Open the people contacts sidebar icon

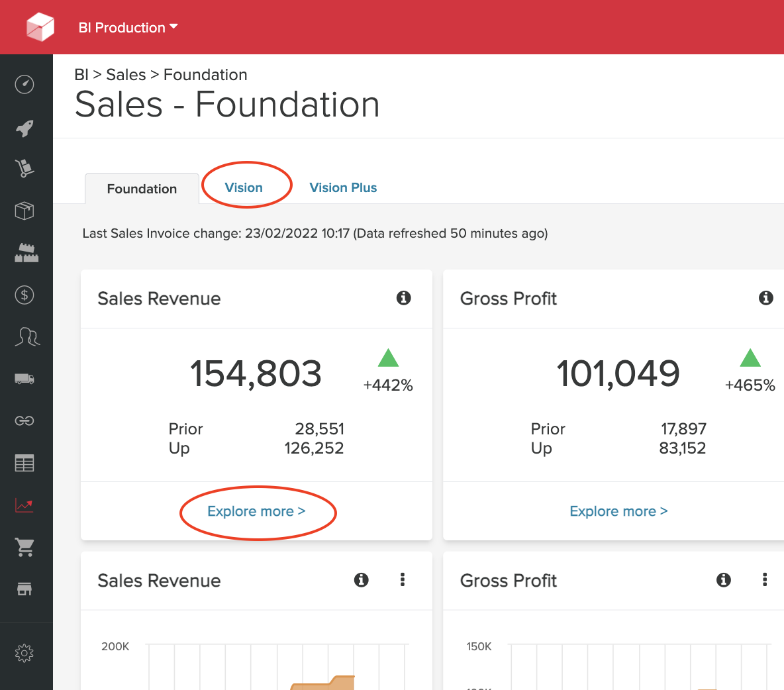(27, 337)
